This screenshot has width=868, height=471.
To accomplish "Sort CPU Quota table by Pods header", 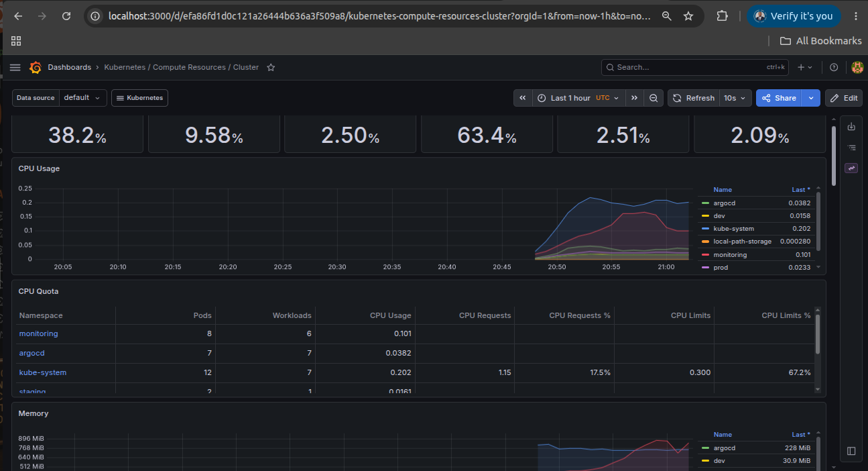I will (202, 315).
